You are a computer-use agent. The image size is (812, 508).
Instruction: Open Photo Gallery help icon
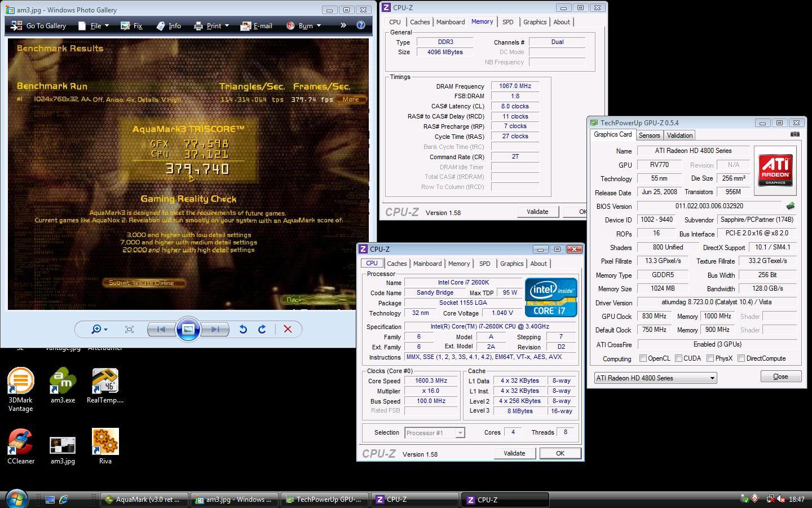(361, 25)
